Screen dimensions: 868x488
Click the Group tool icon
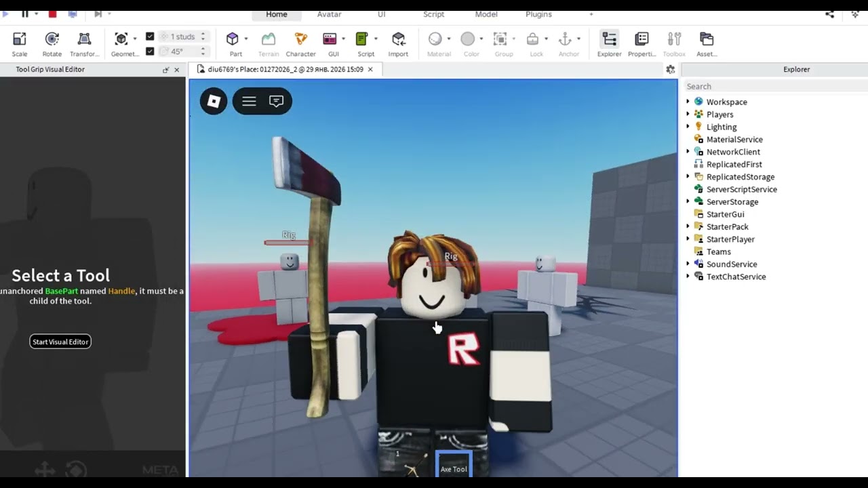coord(500,39)
